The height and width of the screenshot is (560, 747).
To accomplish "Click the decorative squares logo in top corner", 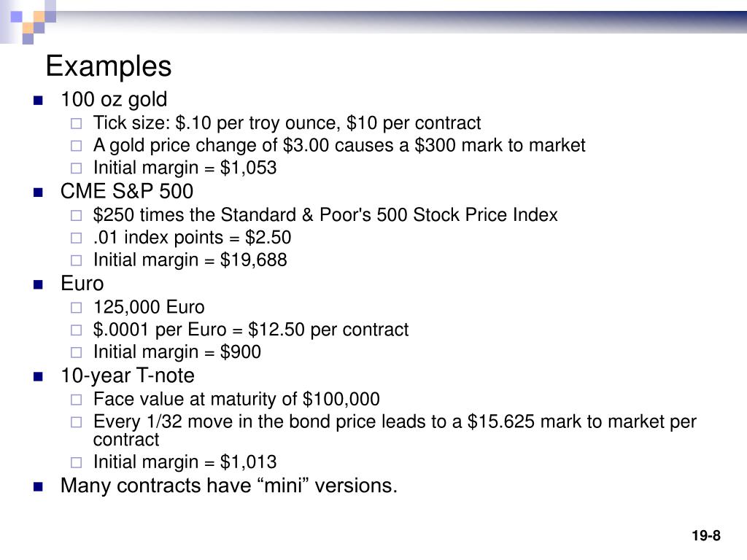I will (x=28, y=22).
